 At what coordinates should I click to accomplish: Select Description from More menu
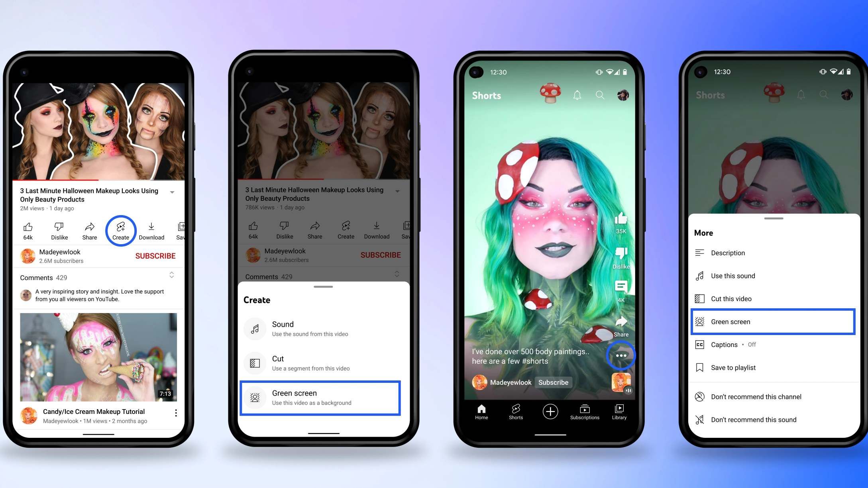click(x=729, y=253)
